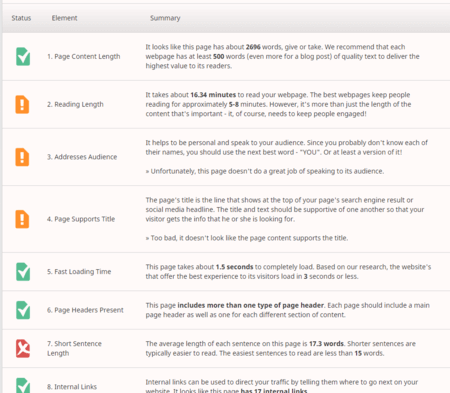The image size is (450, 393).
Task: Click the Summary column header
Action: pyautogui.click(x=165, y=18)
